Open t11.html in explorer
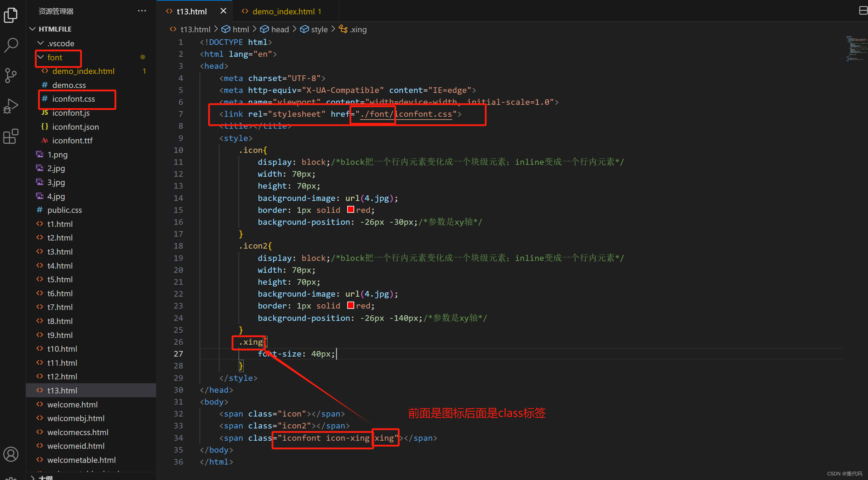The image size is (868, 480). (91, 363)
